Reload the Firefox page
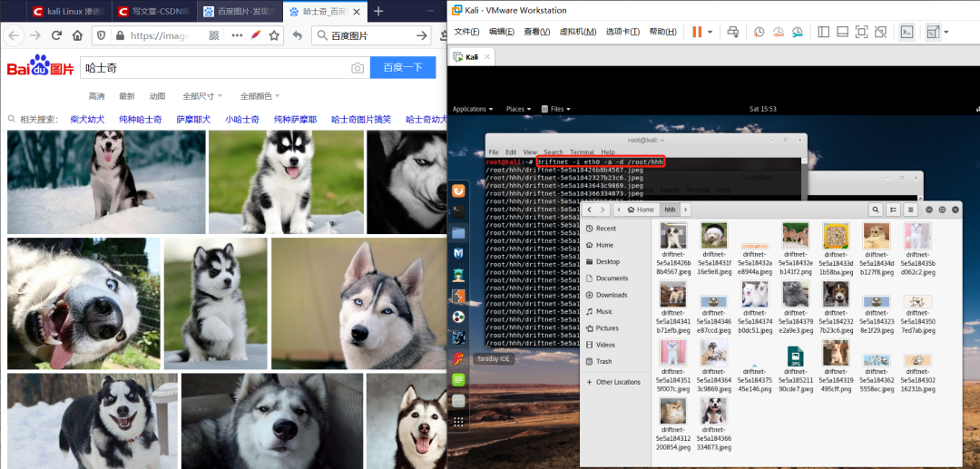Image resolution: width=980 pixels, height=469 pixels. (56, 35)
